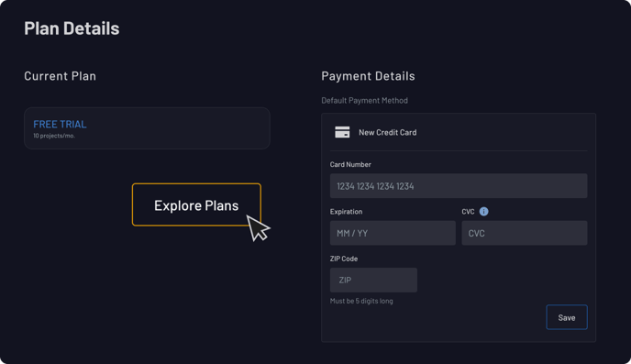Screen dimensions: 631x364
Task: Click the Explore Plans button
Action: pyautogui.click(x=196, y=204)
